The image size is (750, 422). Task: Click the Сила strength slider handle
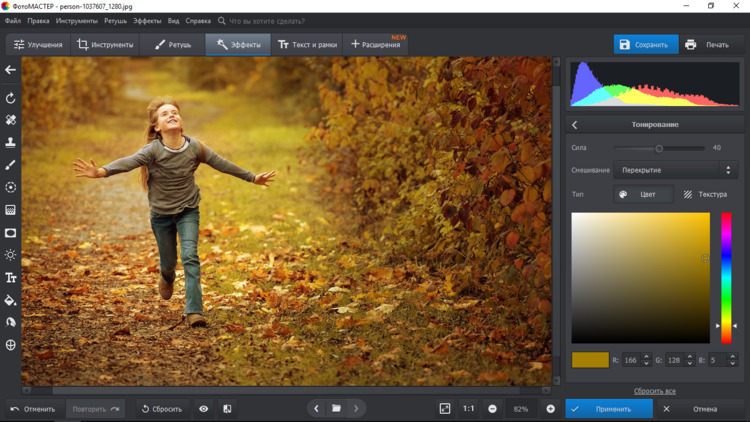click(x=659, y=148)
